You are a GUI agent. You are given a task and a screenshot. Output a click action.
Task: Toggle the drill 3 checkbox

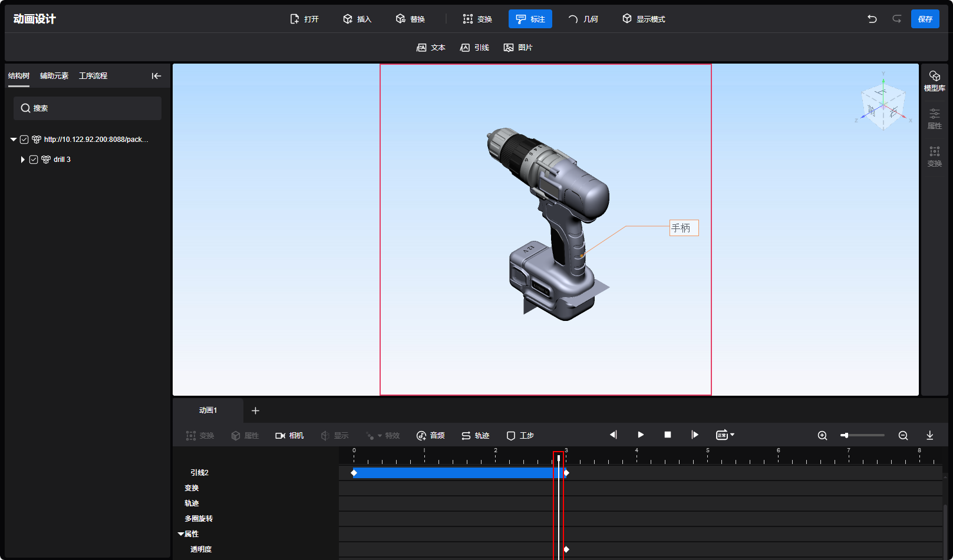click(x=34, y=160)
